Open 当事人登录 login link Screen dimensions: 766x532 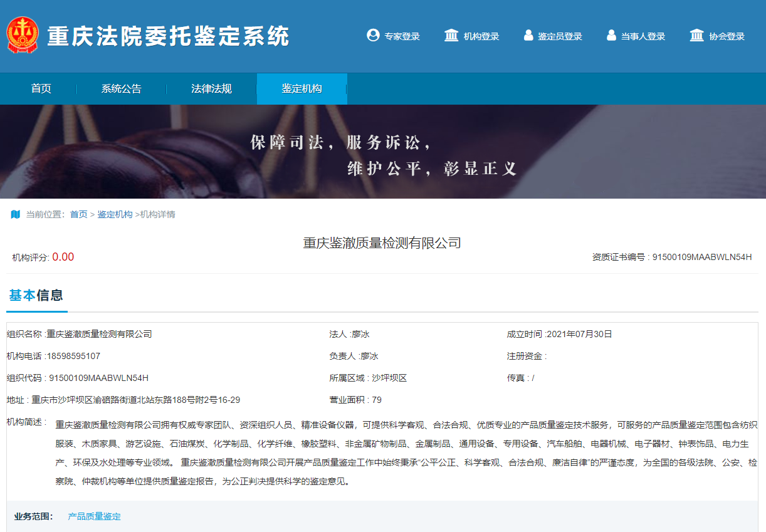tap(643, 36)
